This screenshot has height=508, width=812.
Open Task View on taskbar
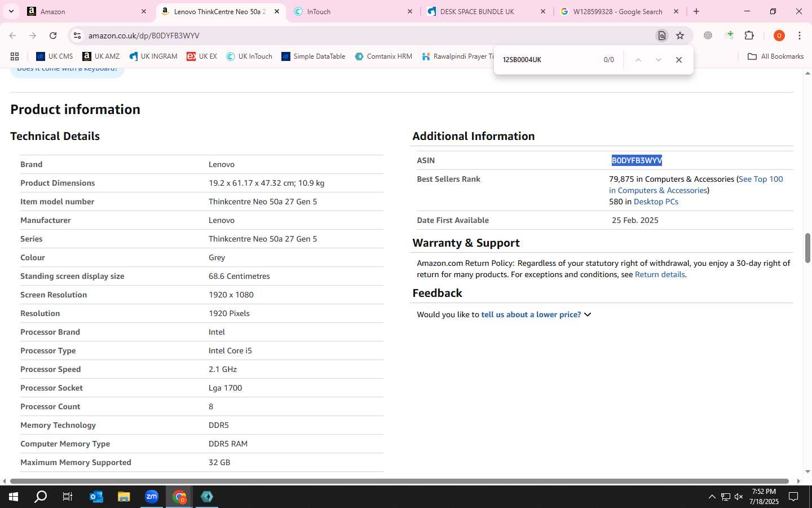click(68, 497)
